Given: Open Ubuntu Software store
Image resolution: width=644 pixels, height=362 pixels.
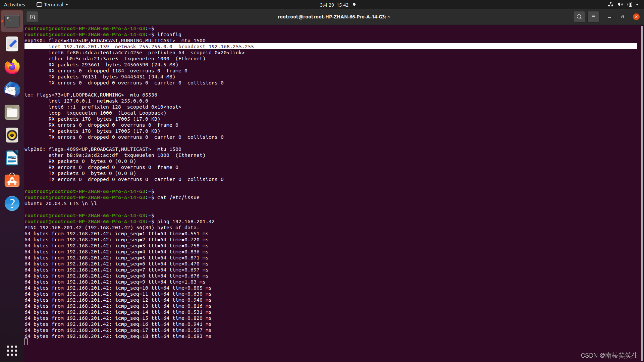Looking at the screenshot, I should pos(12,181).
